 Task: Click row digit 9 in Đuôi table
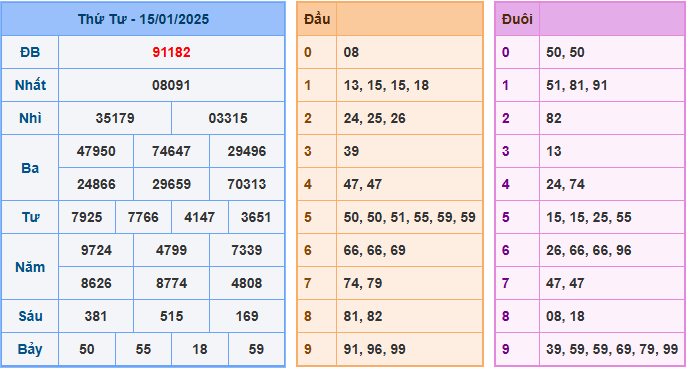pyautogui.click(x=506, y=349)
